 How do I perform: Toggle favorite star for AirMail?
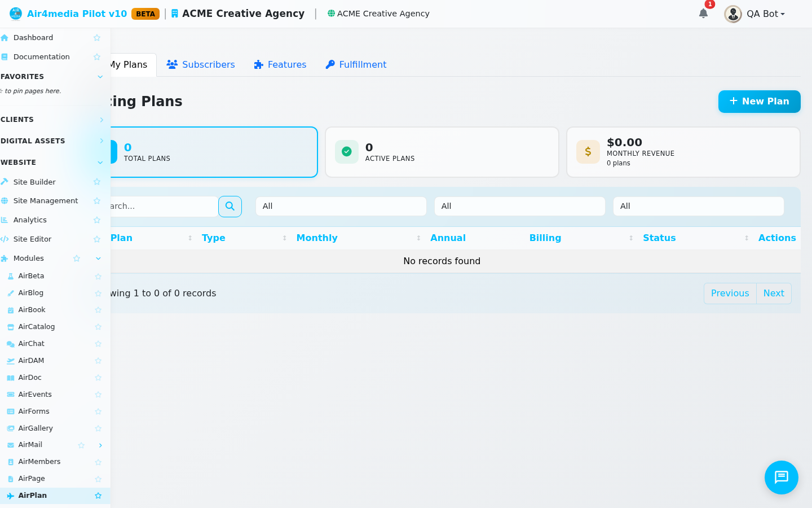coord(81,445)
